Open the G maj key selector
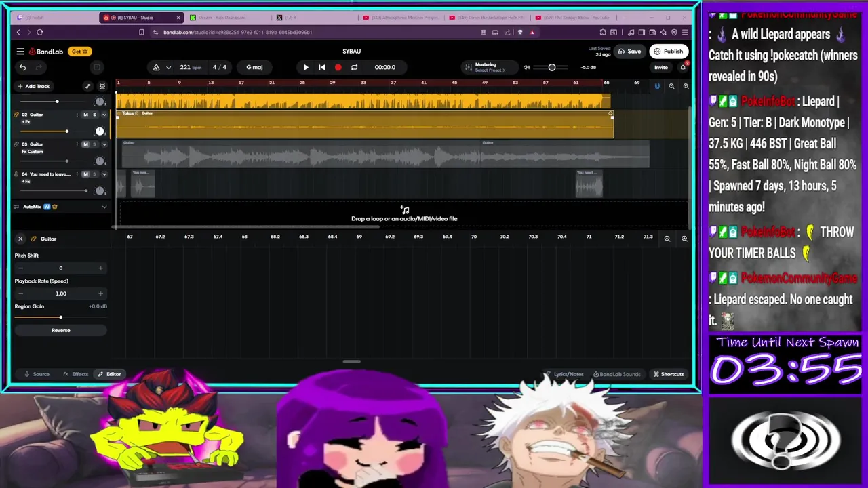This screenshot has width=868, height=488. click(254, 67)
